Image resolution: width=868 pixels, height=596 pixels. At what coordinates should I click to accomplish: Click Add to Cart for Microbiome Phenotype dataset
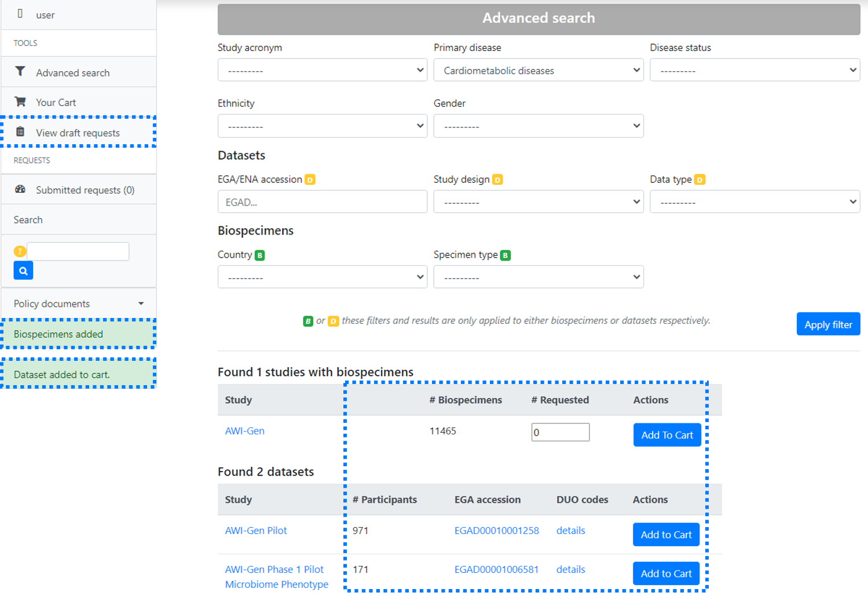pyautogui.click(x=666, y=573)
